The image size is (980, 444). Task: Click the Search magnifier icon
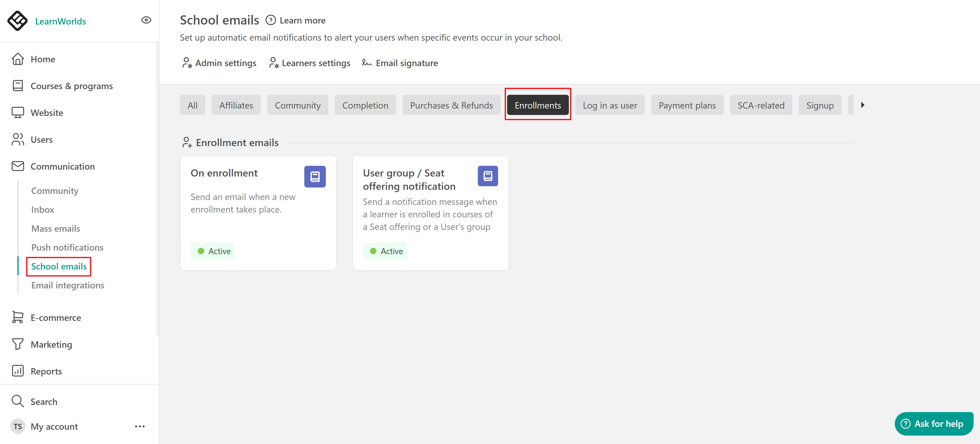click(18, 401)
